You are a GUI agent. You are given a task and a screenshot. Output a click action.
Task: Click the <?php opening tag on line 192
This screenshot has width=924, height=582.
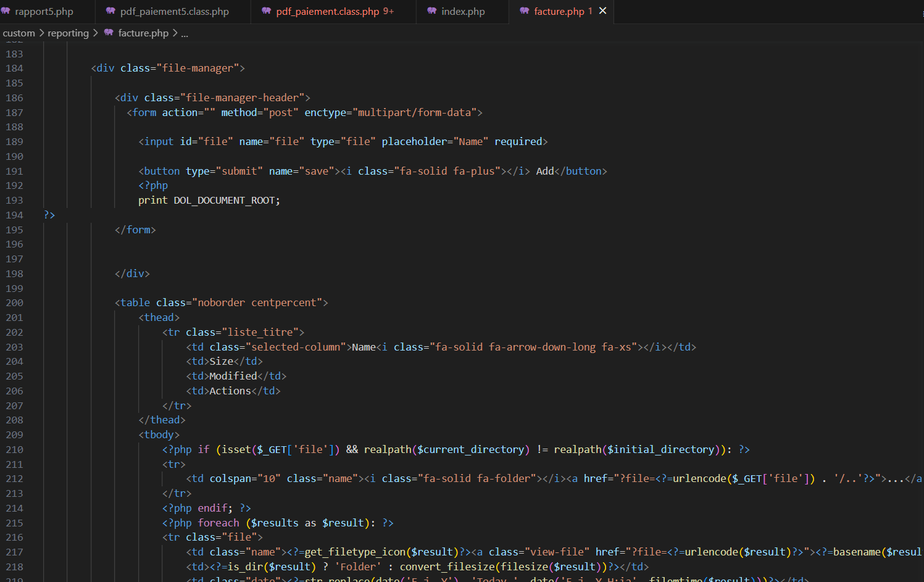pos(153,186)
